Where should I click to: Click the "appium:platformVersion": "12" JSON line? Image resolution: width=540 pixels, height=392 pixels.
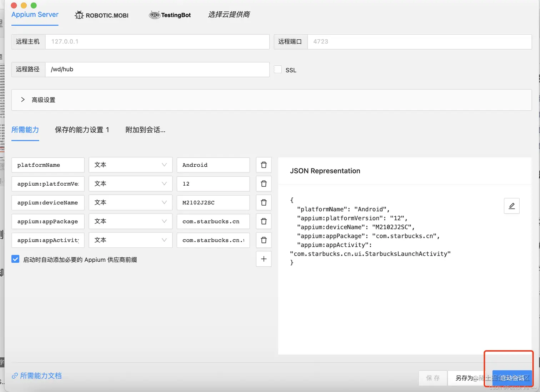tap(352, 218)
